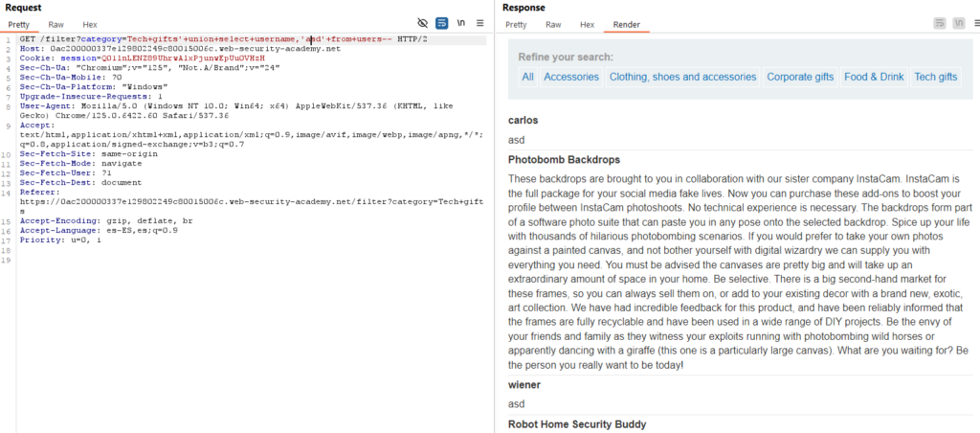Toggle show non-printable \n in Request panel
The height and width of the screenshot is (433, 980).
(x=461, y=23)
